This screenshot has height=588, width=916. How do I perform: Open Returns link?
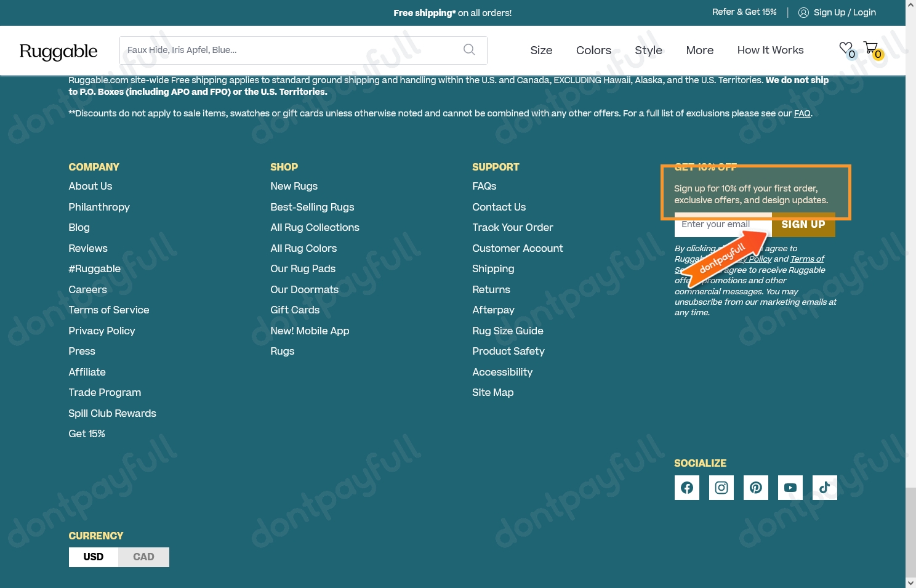coord(491,289)
